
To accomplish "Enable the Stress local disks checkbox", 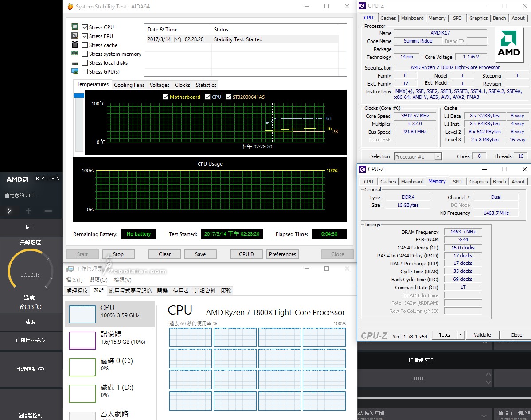I will [x=85, y=62].
